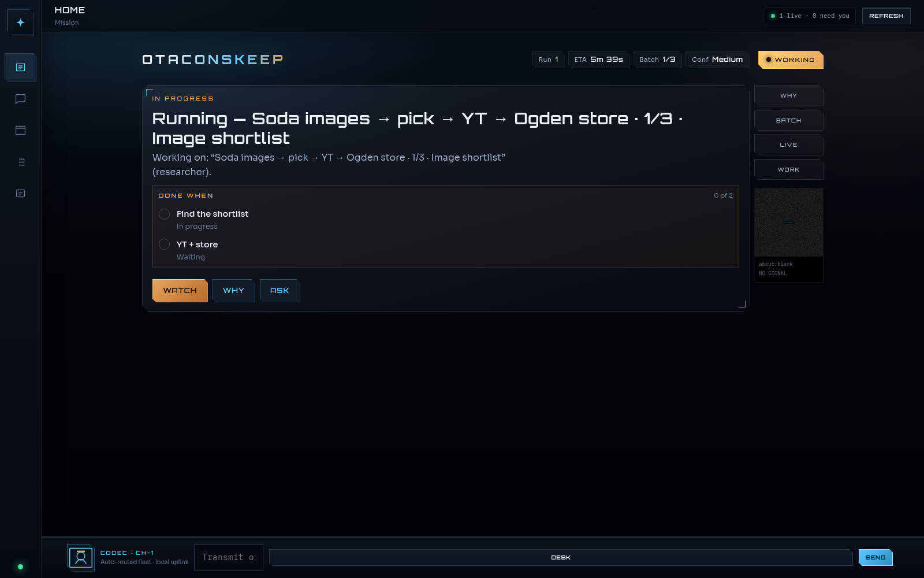
Task: Open the chat bubble sidebar icon
Action: click(20, 99)
